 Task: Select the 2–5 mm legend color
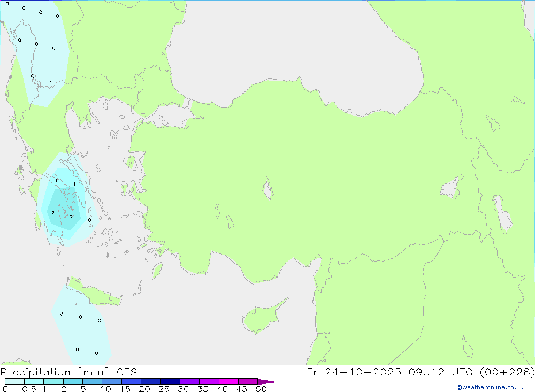73,381
